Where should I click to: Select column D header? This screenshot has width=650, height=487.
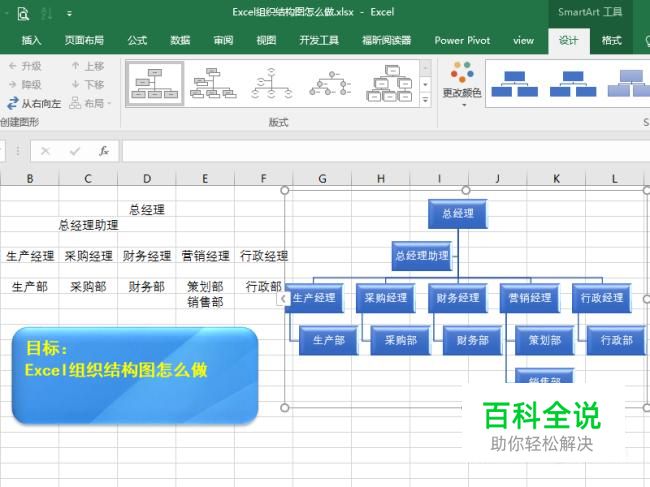[x=147, y=179]
